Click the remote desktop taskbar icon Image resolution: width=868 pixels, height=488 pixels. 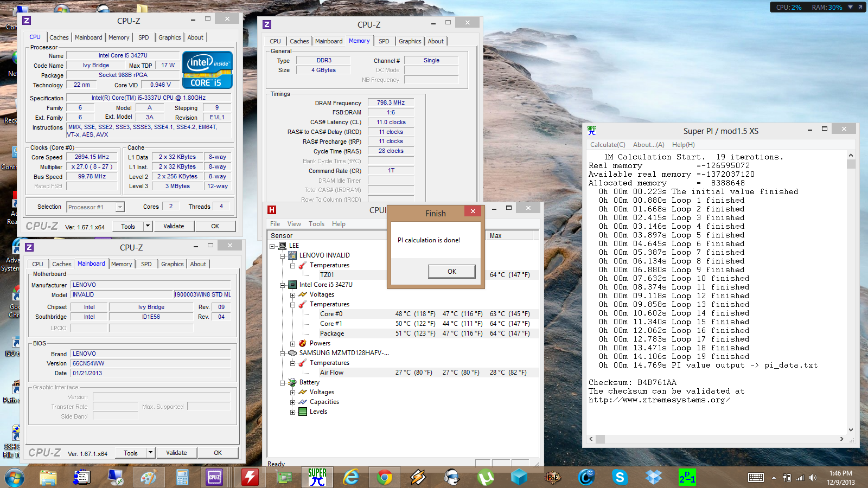[114, 477]
